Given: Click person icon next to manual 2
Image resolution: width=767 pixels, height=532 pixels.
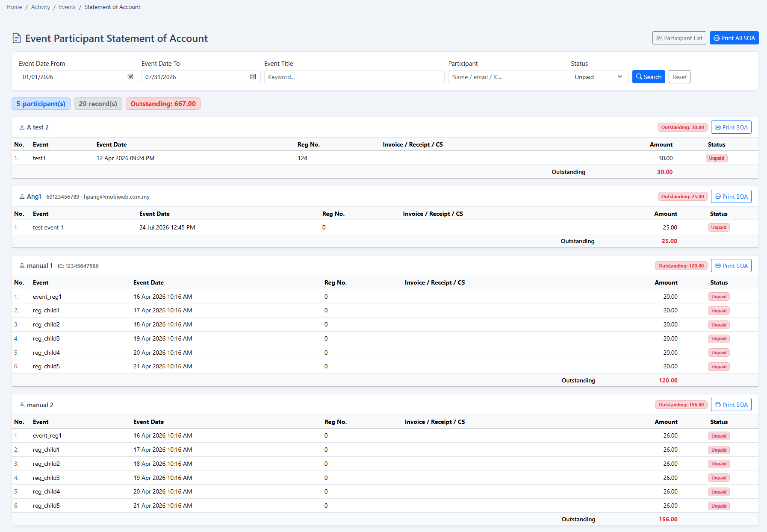Looking at the screenshot, I should pos(22,405).
